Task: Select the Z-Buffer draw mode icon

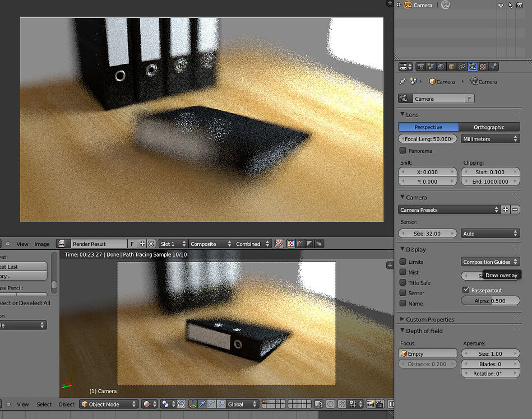Action: click(319, 244)
